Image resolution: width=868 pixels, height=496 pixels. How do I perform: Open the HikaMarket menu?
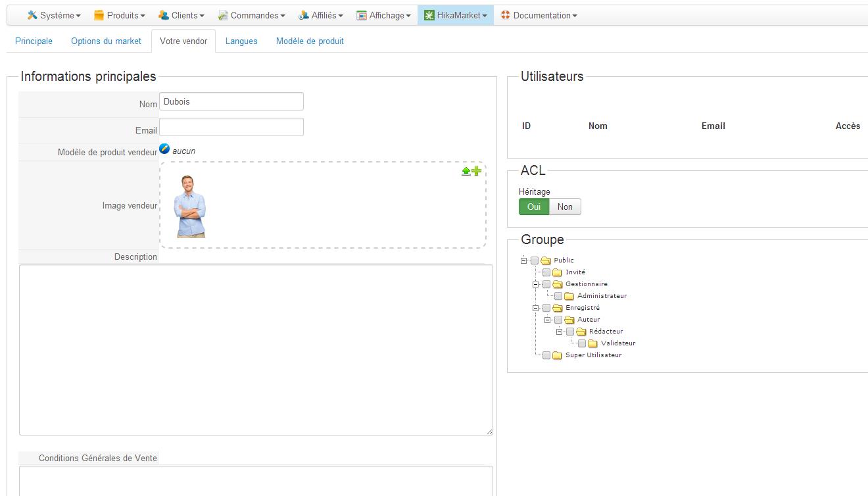coord(456,15)
